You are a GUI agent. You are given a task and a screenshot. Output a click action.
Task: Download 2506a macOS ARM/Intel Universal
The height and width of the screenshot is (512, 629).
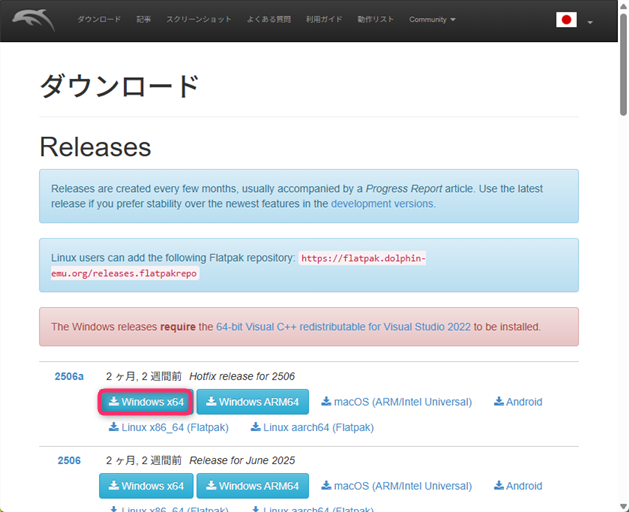point(396,402)
